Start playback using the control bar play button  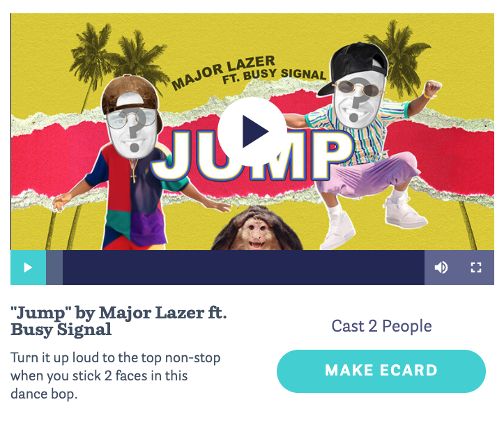(29, 268)
